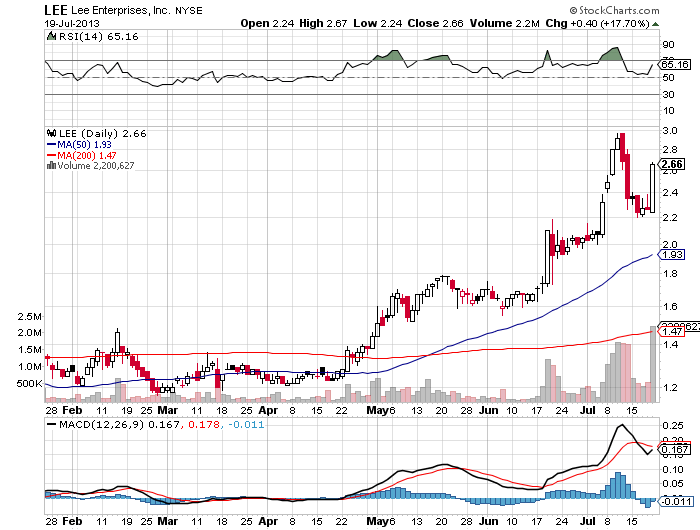The image size is (700, 530).
Task: Click the 500K label on the volume axis
Action: [29, 384]
